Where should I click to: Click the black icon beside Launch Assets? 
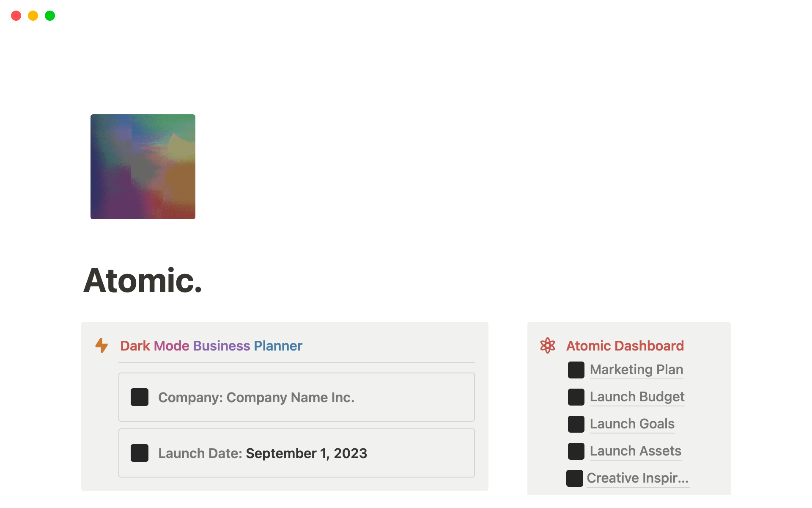tap(576, 451)
